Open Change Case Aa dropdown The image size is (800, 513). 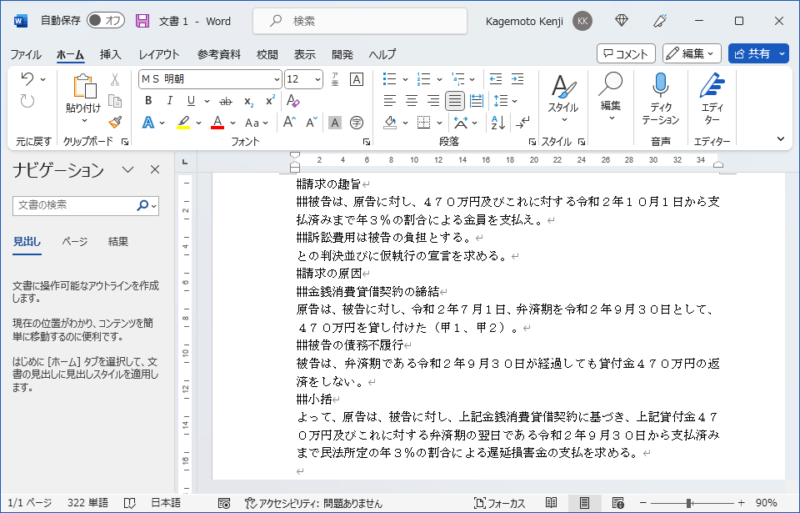256,123
